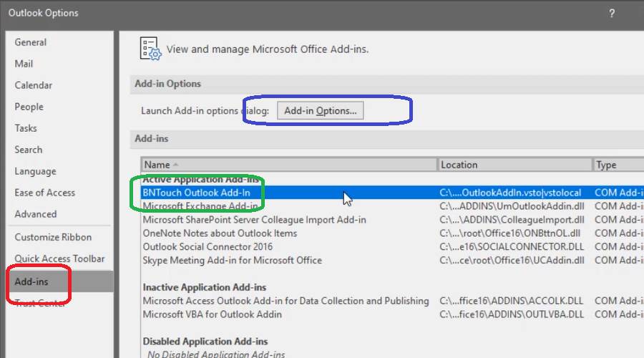
Task: Go to Tasks options
Action: 26,128
